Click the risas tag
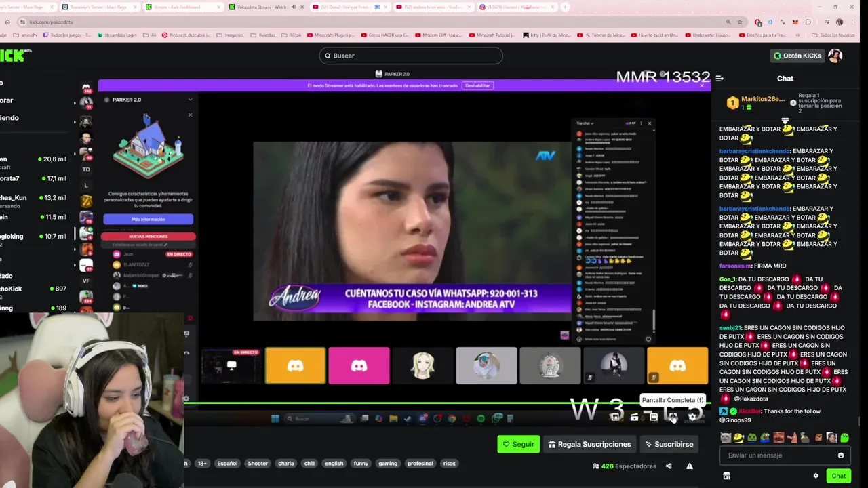Viewport: 868px width, 488px height. coord(449,464)
